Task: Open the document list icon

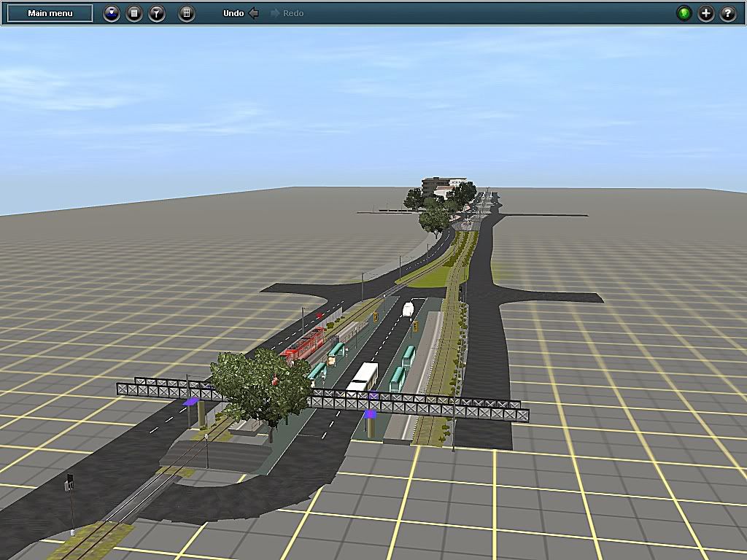Action: (x=134, y=13)
